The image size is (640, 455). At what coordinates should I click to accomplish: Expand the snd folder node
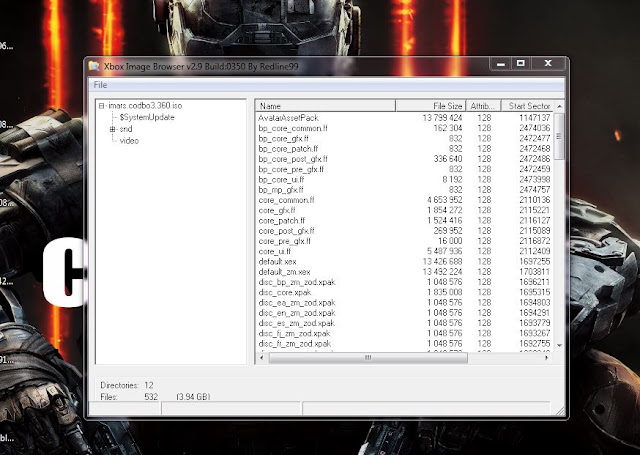[x=112, y=129]
